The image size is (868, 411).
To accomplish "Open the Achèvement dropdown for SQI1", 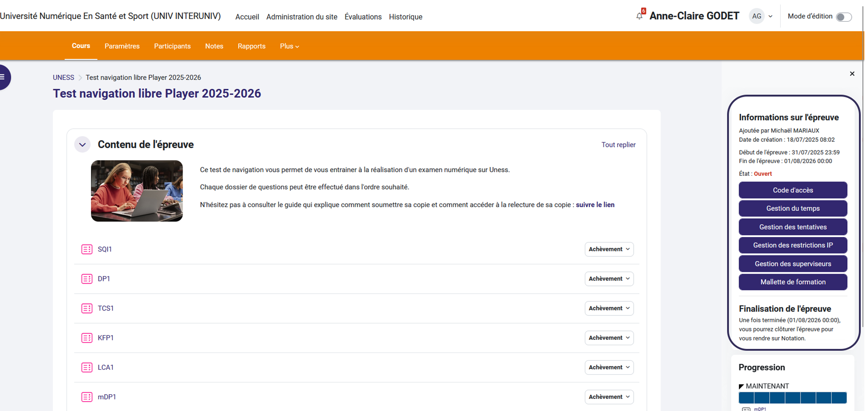I will pyautogui.click(x=609, y=249).
